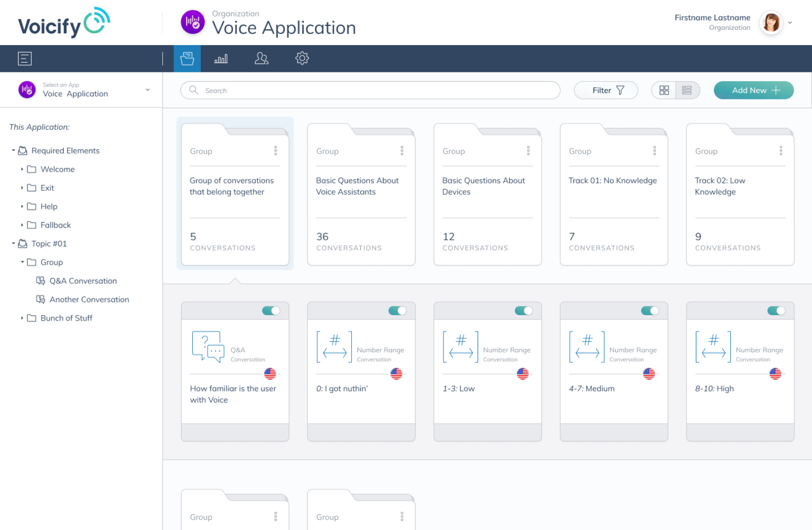Toggle the '1-3: Low' card switch
Screen dimensions: 812x530
coord(524,311)
